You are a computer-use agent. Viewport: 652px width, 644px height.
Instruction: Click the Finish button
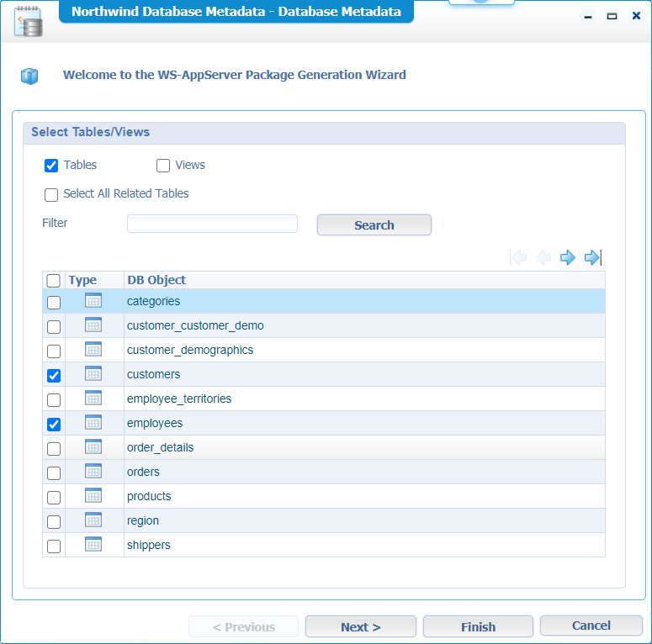click(478, 626)
